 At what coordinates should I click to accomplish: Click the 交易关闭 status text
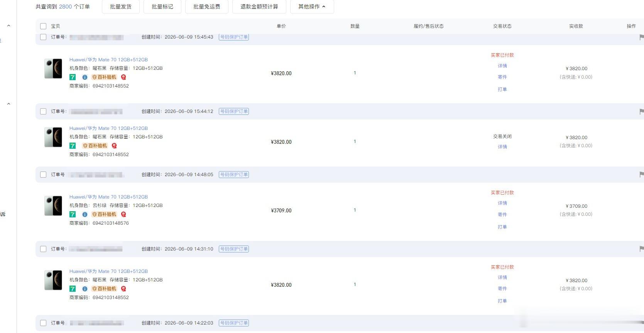(502, 136)
